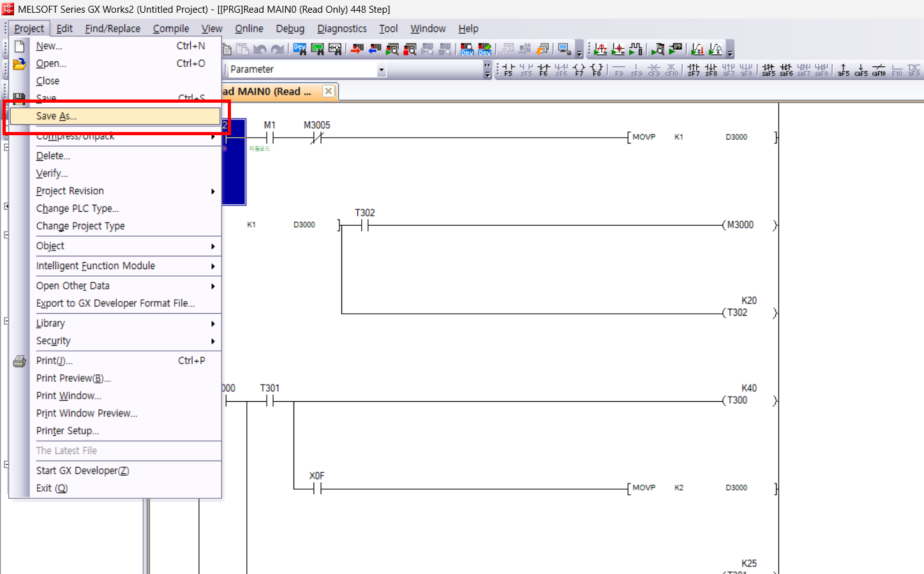Select Start GX Developer menu entry

pyautogui.click(x=115, y=471)
